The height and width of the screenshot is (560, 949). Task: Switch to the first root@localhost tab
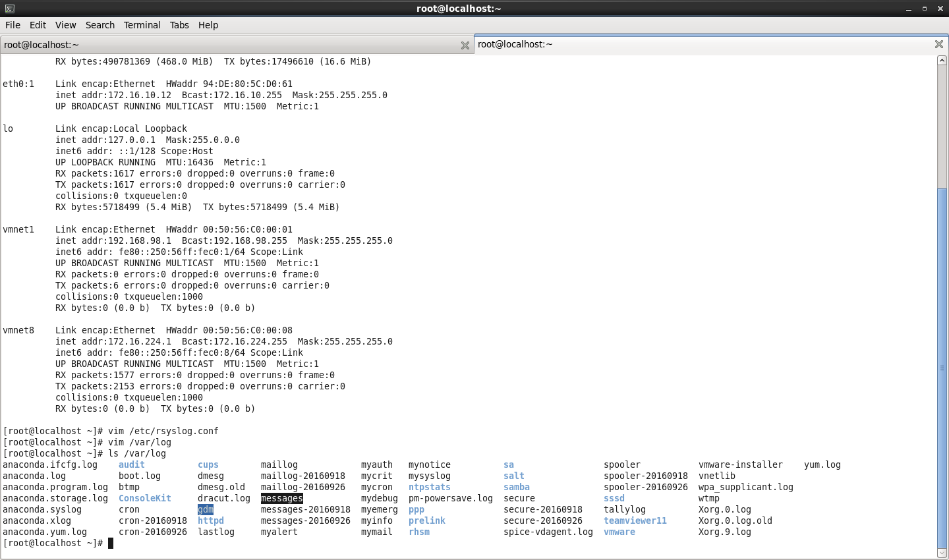[237, 45]
